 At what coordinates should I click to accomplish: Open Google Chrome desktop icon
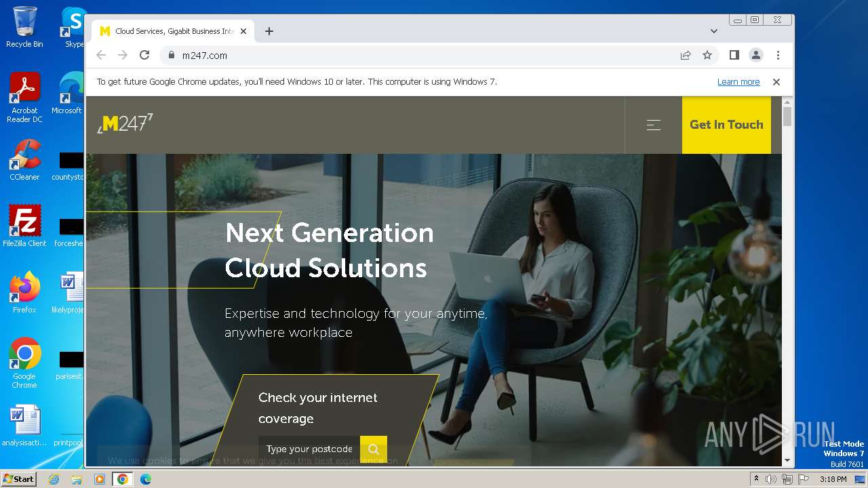pos(24,363)
